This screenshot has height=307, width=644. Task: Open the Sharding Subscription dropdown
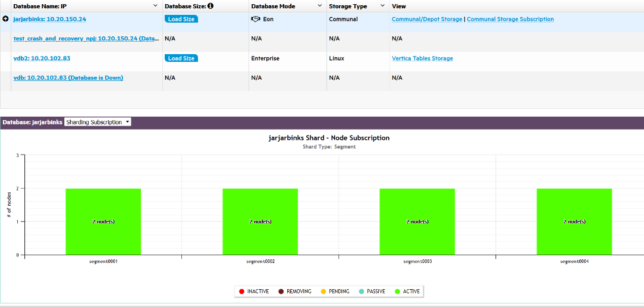(98, 122)
